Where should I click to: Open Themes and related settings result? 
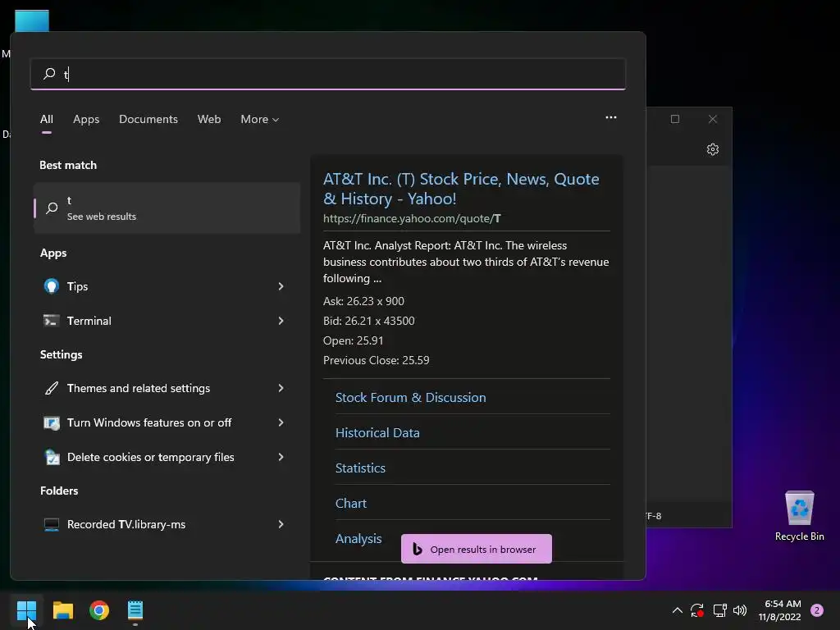click(167, 388)
